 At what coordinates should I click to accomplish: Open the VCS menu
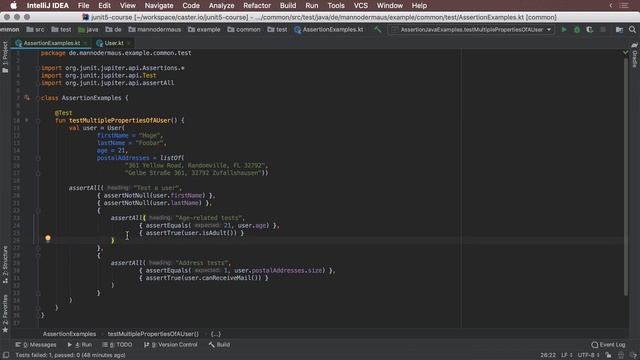pos(360,6)
